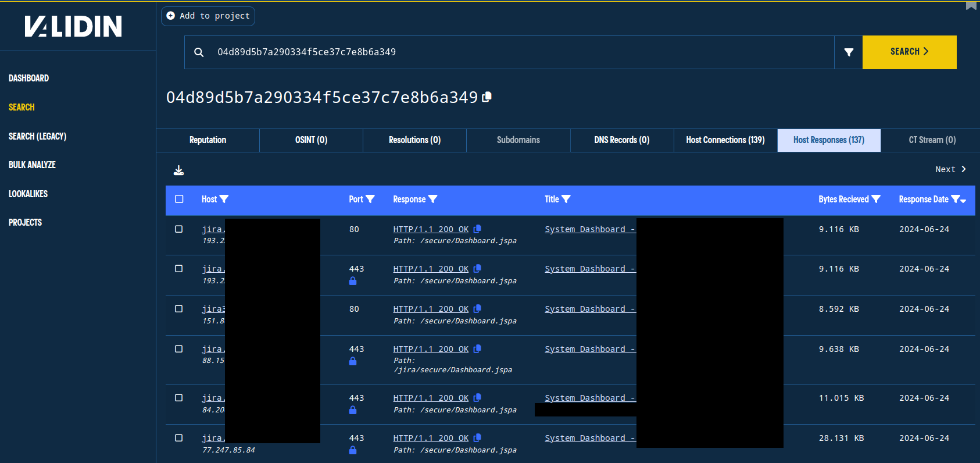Open SEARCH (LEGACY) in the sidebar
The height and width of the screenshot is (463, 980).
click(x=38, y=136)
